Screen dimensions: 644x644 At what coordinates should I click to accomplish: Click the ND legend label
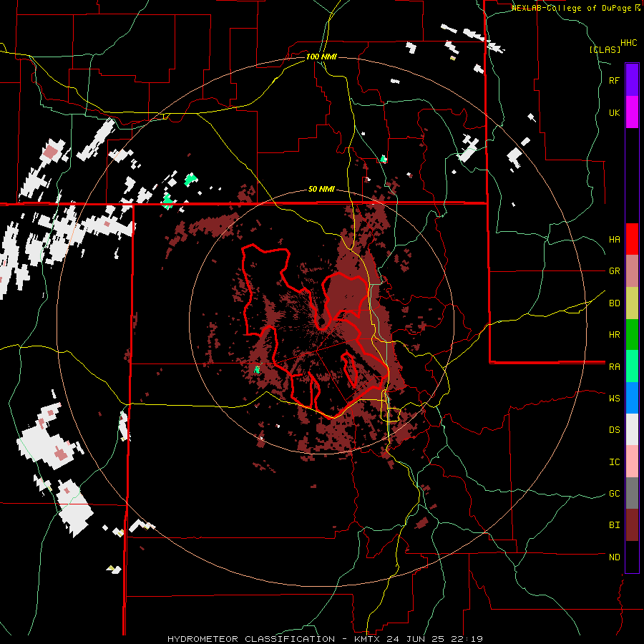(614, 557)
